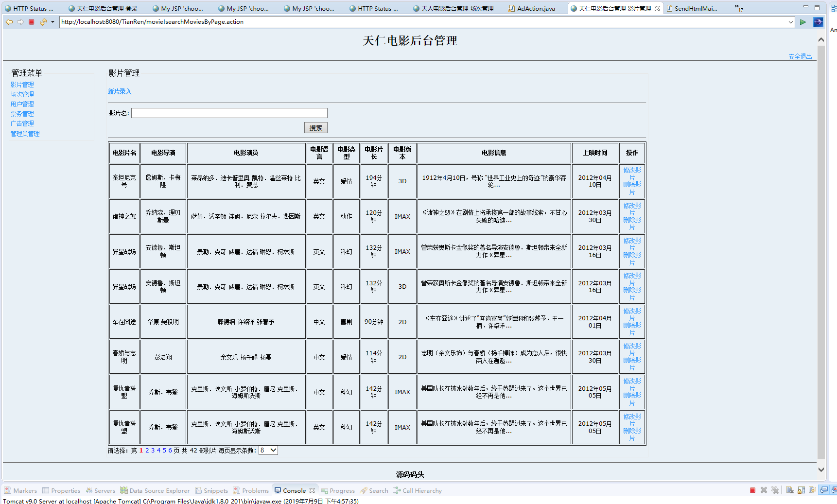Click inside the 影片名 movie name input field
This screenshot has width=837, height=504.
point(228,112)
